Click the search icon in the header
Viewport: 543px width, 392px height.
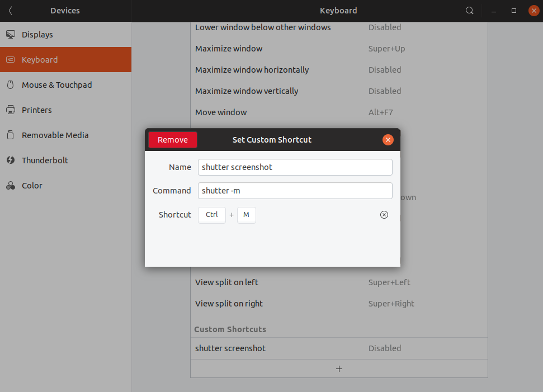coord(469,10)
